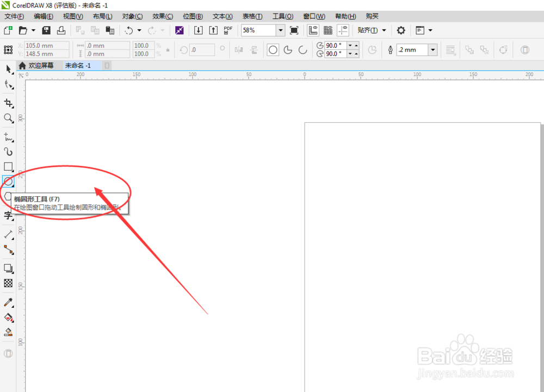Click the Publish to PDF icon
Viewport: 544px width, 392px height.
click(228, 30)
